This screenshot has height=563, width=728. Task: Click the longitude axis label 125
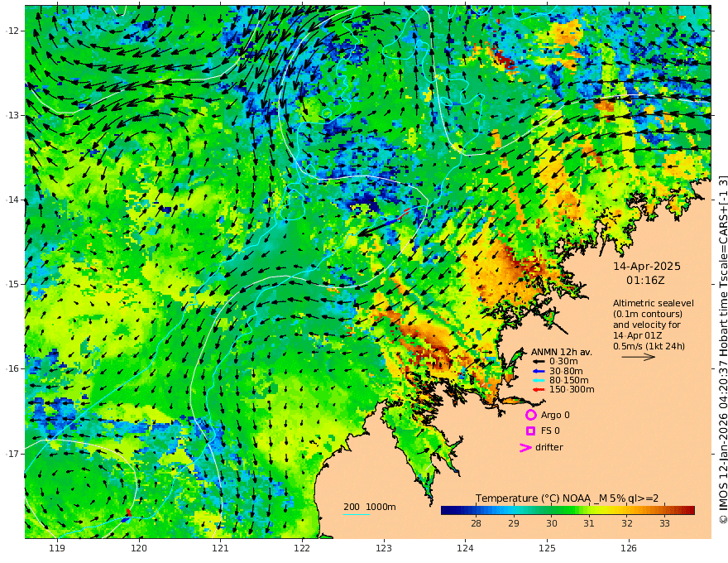click(548, 549)
